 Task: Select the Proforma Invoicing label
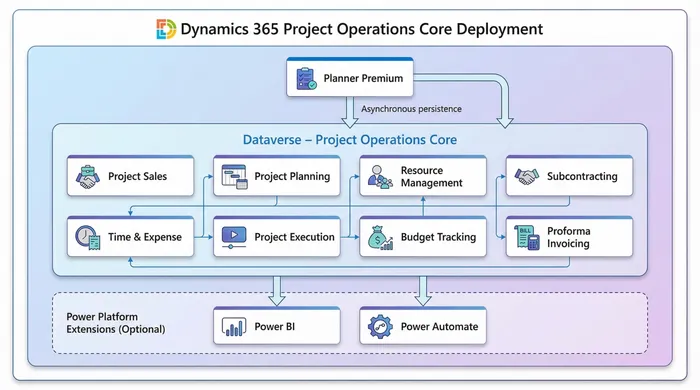[568, 237]
